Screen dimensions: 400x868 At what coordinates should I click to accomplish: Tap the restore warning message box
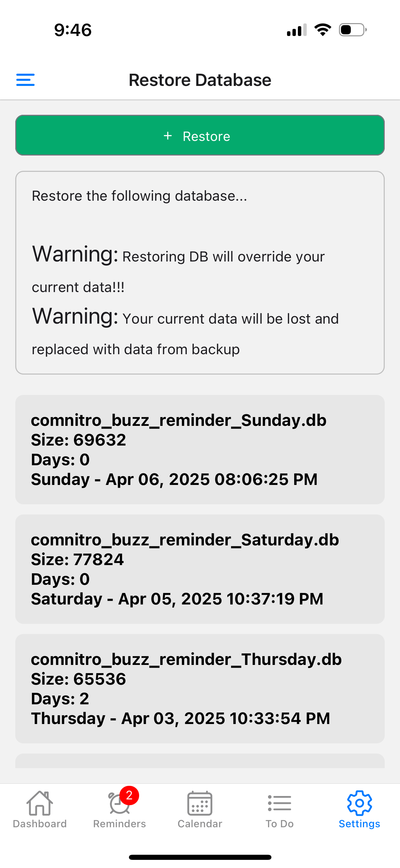pos(200,272)
